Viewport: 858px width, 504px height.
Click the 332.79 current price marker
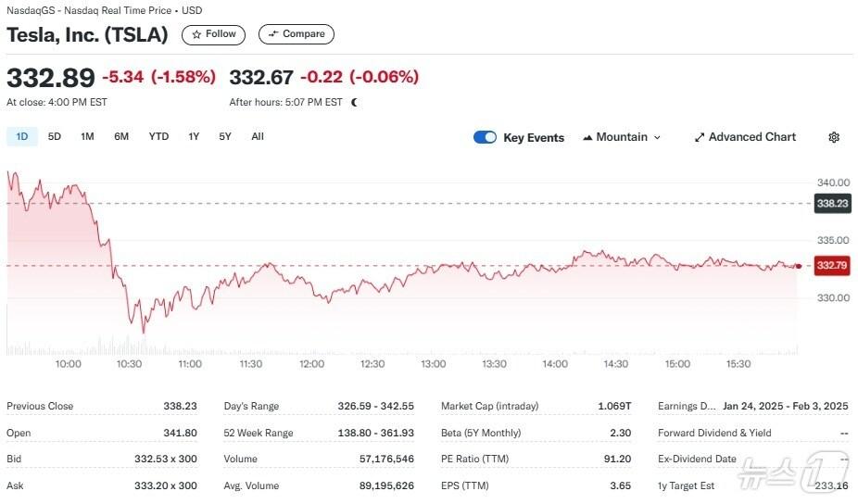[x=830, y=266]
